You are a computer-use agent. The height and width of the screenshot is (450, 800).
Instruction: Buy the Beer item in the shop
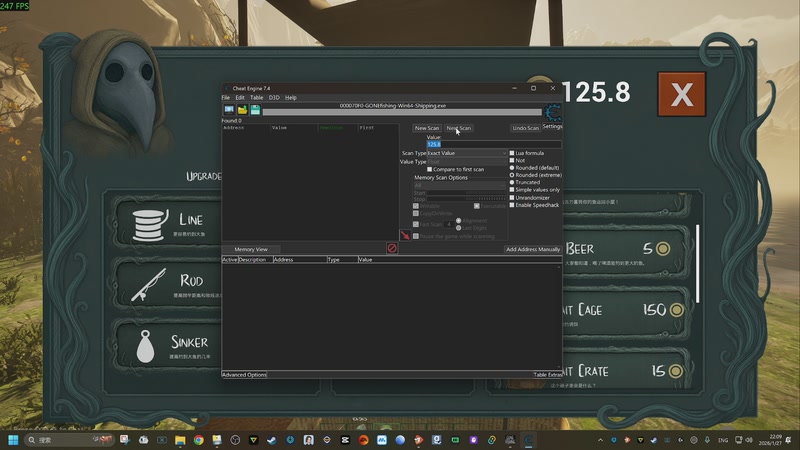pos(625,252)
